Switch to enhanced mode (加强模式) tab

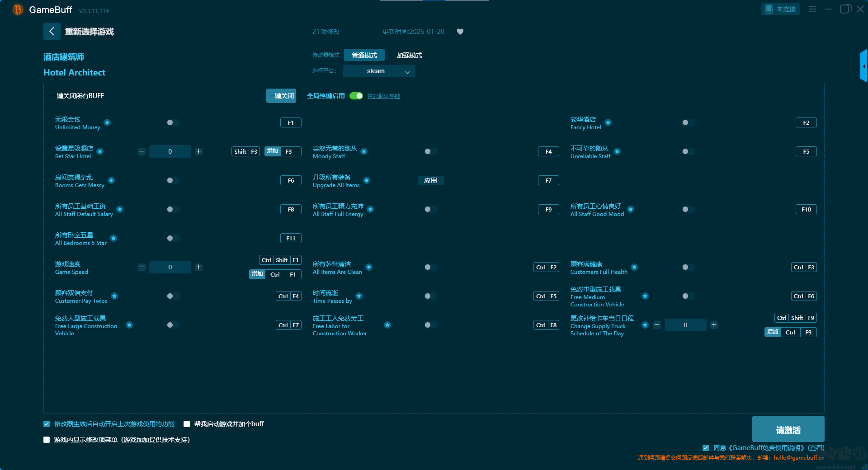pos(409,55)
